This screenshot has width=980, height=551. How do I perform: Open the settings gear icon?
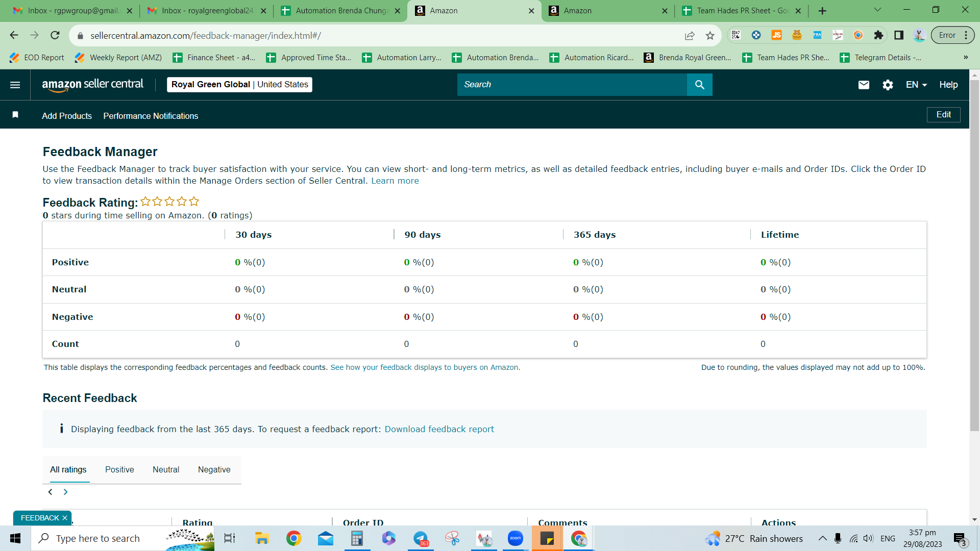click(888, 85)
